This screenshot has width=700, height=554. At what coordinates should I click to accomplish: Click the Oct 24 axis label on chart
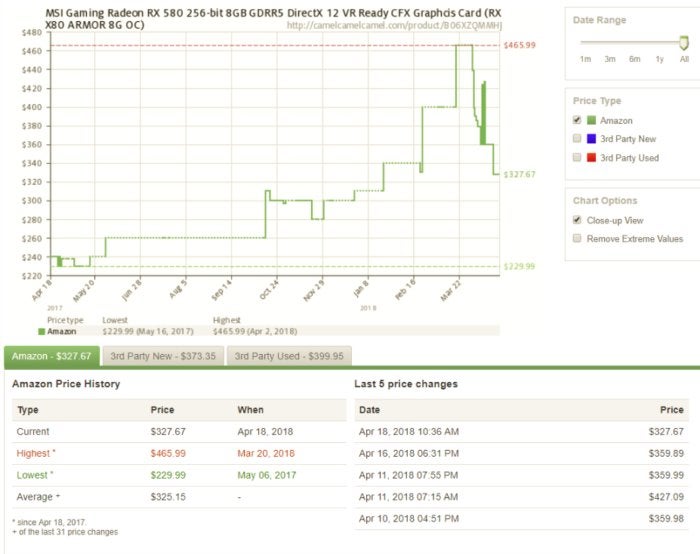[269, 290]
